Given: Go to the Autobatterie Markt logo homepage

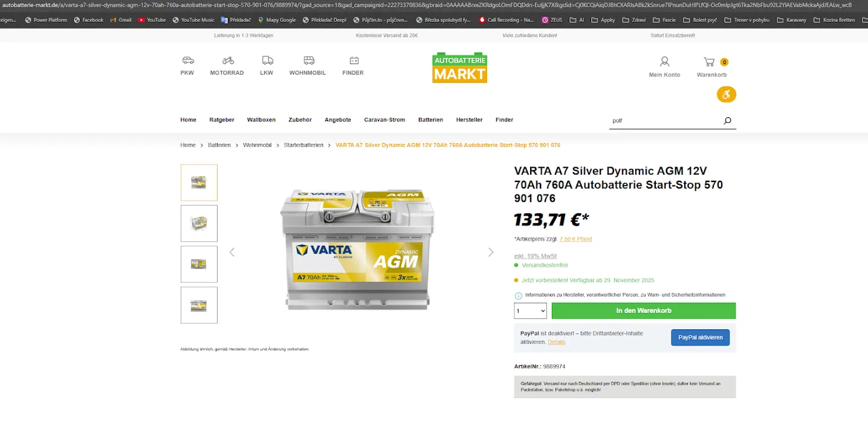Looking at the screenshot, I should point(459,68).
